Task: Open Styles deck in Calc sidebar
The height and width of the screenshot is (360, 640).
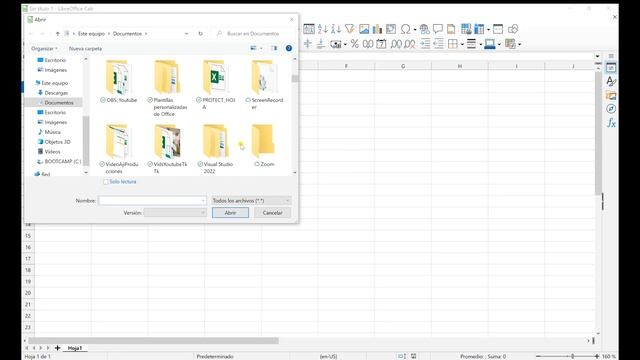Action: (x=611, y=81)
